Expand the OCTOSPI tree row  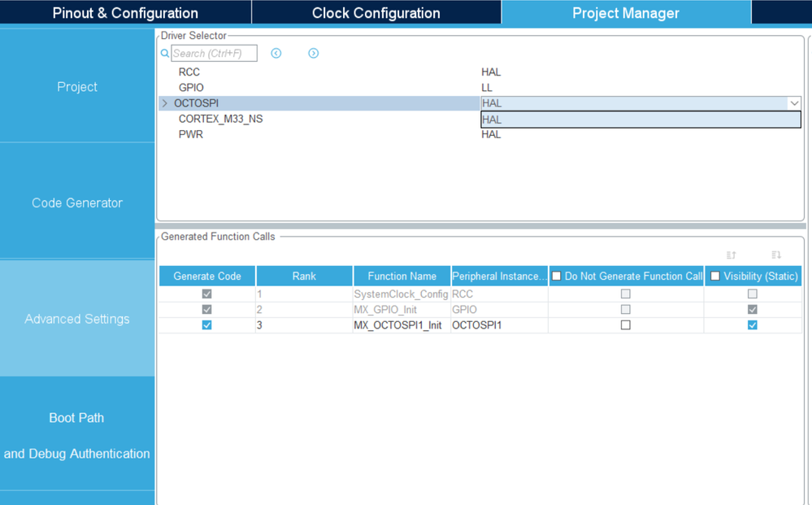[165, 103]
